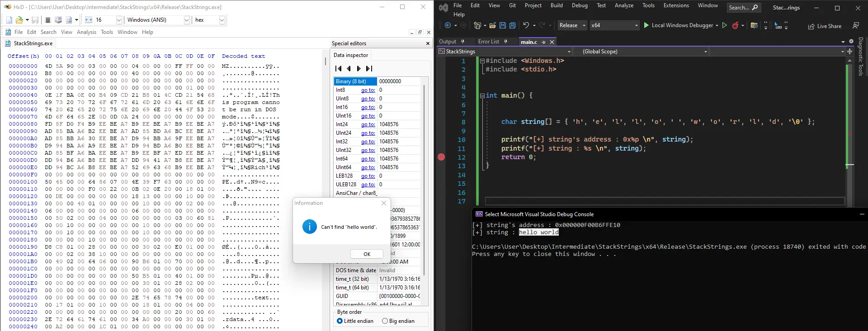Screen dimensions: 868x331
Task: Click the Live Share button
Action: (825, 26)
